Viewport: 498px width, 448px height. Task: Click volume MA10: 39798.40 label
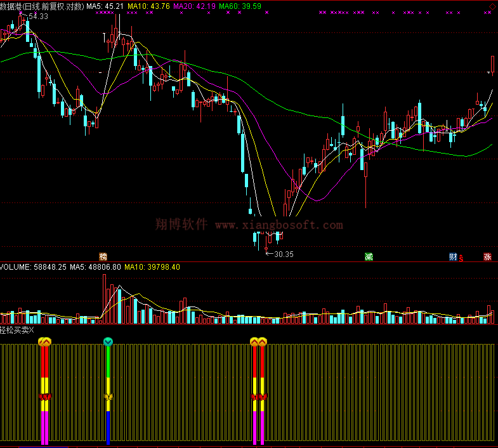pyautogui.click(x=152, y=267)
